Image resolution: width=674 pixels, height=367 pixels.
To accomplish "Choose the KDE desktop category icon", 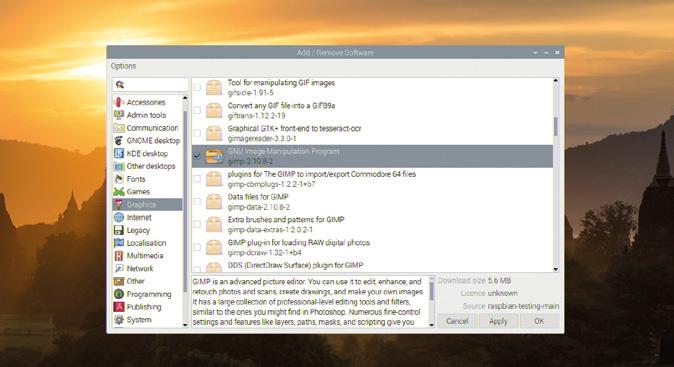I will pos(119,153).
